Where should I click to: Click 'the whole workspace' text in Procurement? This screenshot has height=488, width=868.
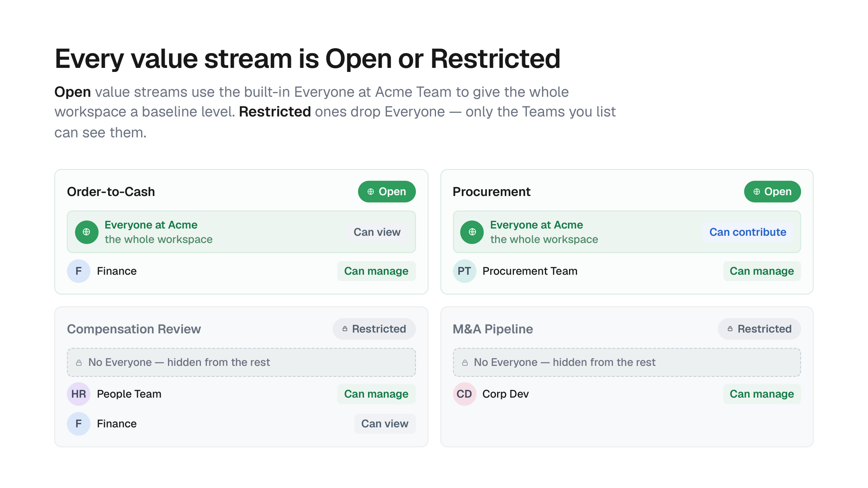pos(544,239)
